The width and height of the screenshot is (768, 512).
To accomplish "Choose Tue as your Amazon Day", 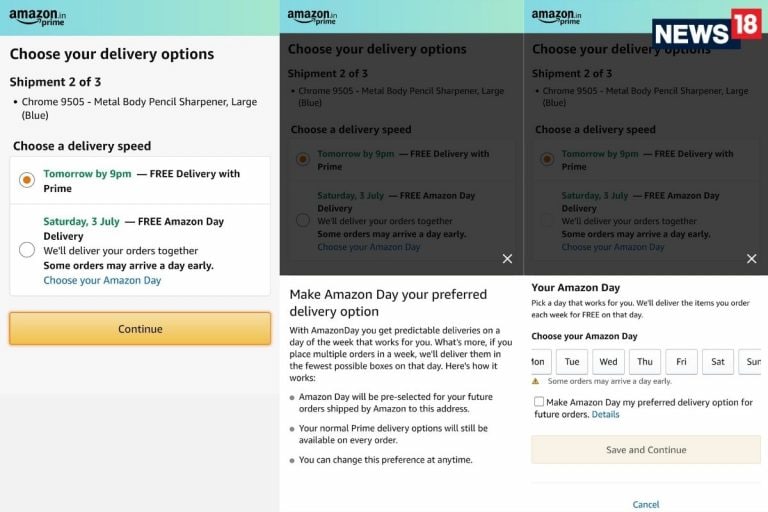I will click(572, 361).
